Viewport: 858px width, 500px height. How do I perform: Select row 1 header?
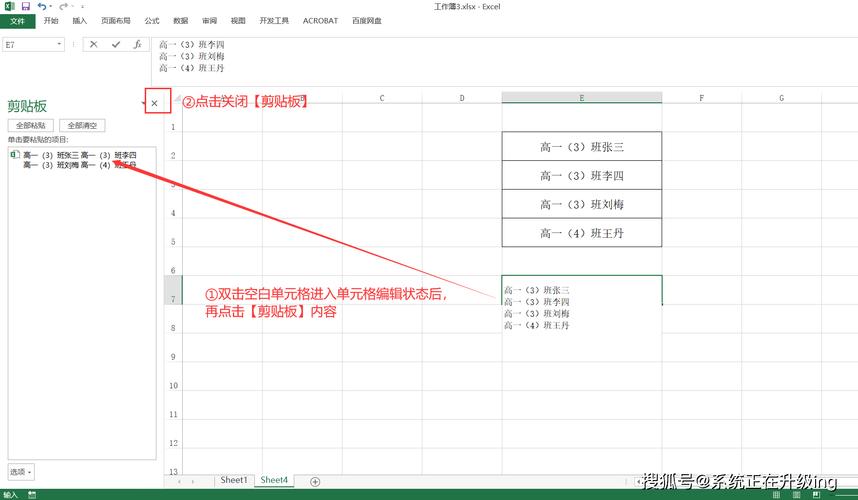click(173, 118)
